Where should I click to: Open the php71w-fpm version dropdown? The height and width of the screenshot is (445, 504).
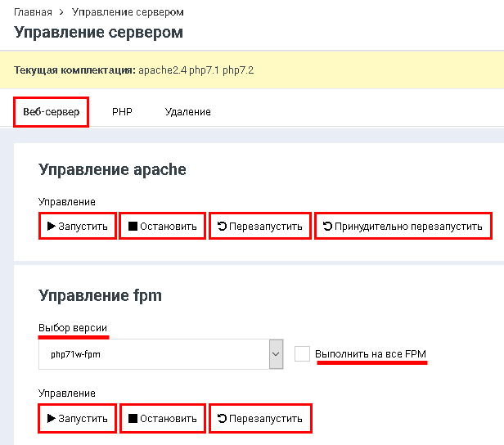(160, 354)
